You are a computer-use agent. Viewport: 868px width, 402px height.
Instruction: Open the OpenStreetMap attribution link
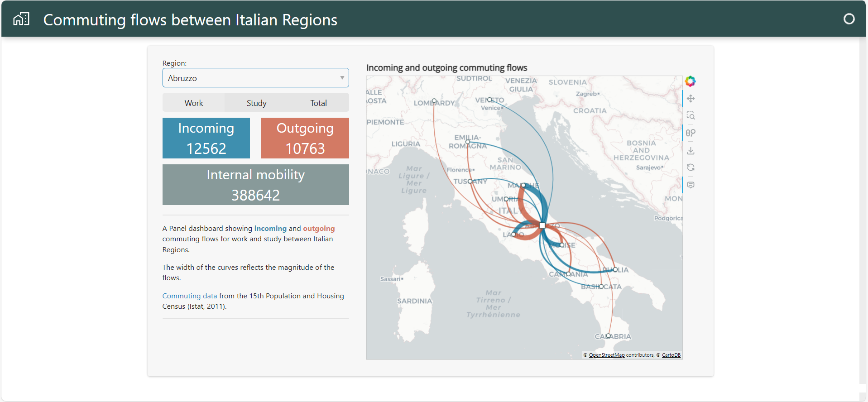tap(607, 355)
